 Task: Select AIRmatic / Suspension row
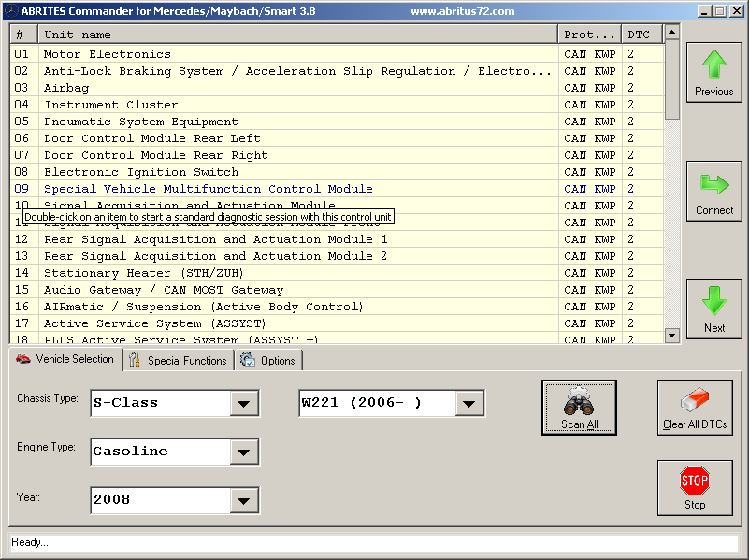coord(337,307)
